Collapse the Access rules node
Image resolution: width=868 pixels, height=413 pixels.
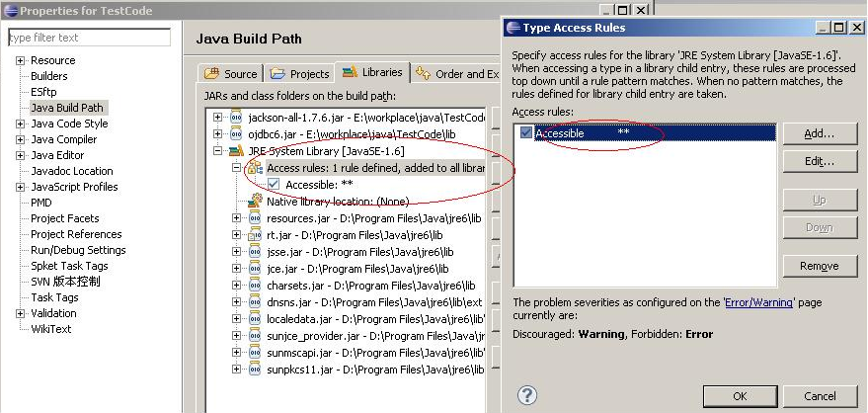coord(236,167)
